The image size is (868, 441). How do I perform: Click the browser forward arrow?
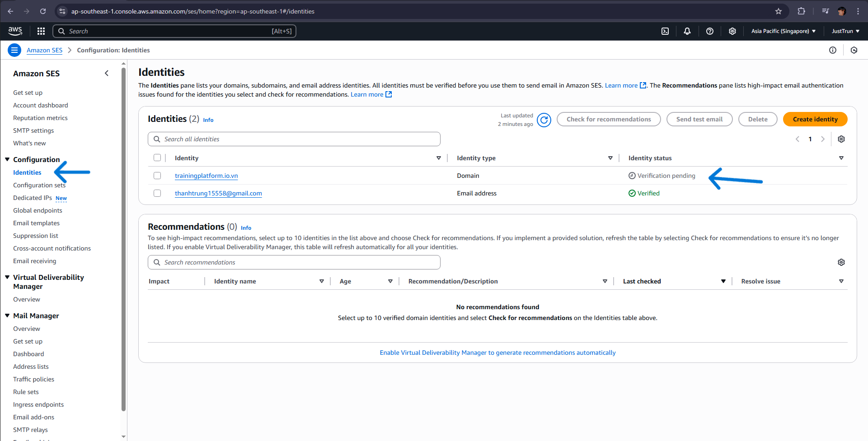[27, 11]
